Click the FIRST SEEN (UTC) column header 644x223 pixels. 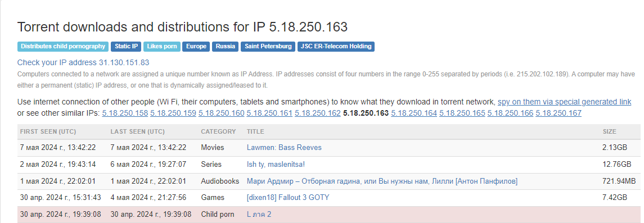tap(48, 131)
